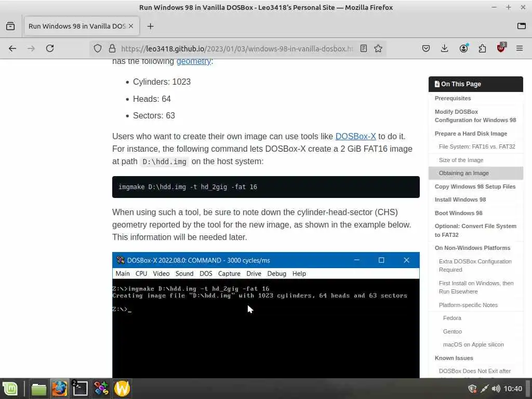The width and height of the screenshot is (532, 399).
Task: Open the security shield tray icon
Action: (472, 389)
